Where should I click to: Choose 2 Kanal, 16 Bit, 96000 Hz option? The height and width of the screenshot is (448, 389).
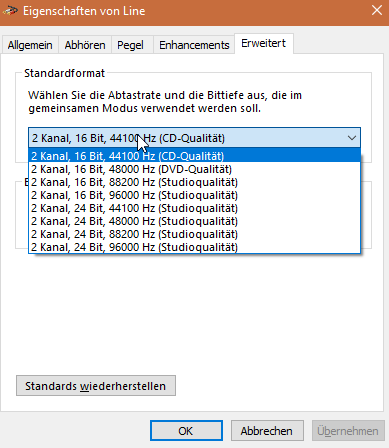tap(194, 195)
